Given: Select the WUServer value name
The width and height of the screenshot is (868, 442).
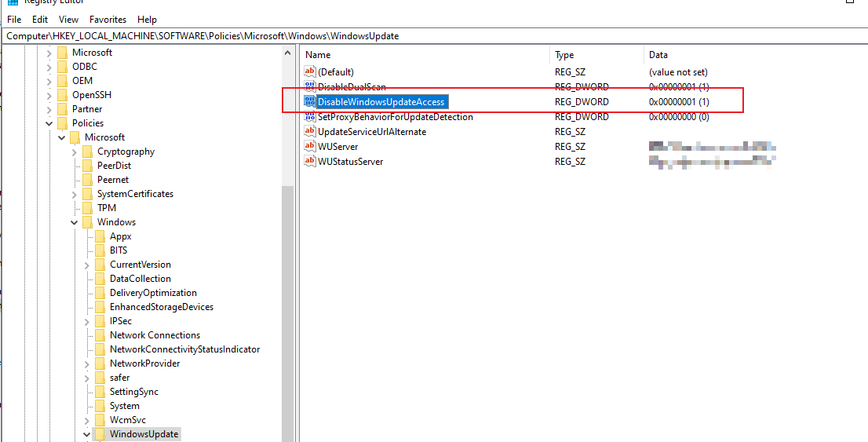Looking at the screenshot, I should [x=337, y=147].
